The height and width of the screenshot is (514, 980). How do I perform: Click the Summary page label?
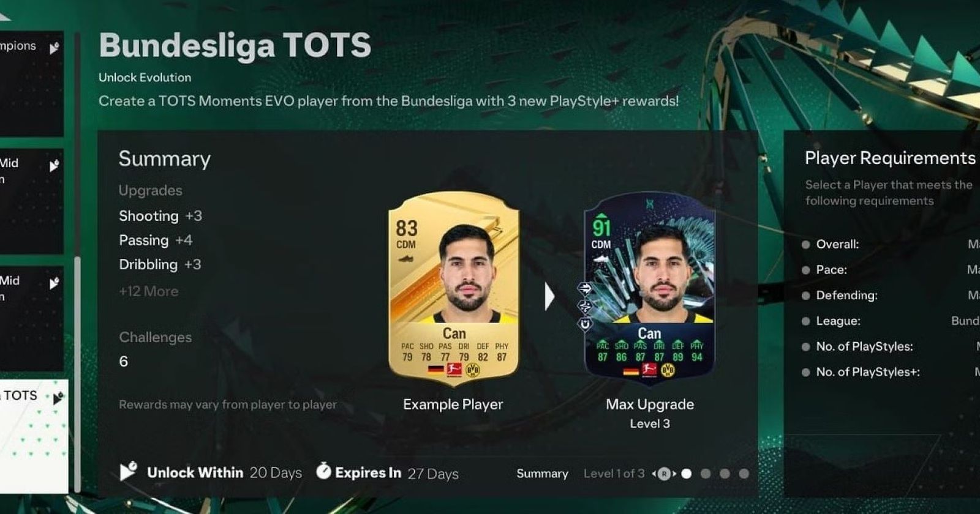tap(542, 474)
